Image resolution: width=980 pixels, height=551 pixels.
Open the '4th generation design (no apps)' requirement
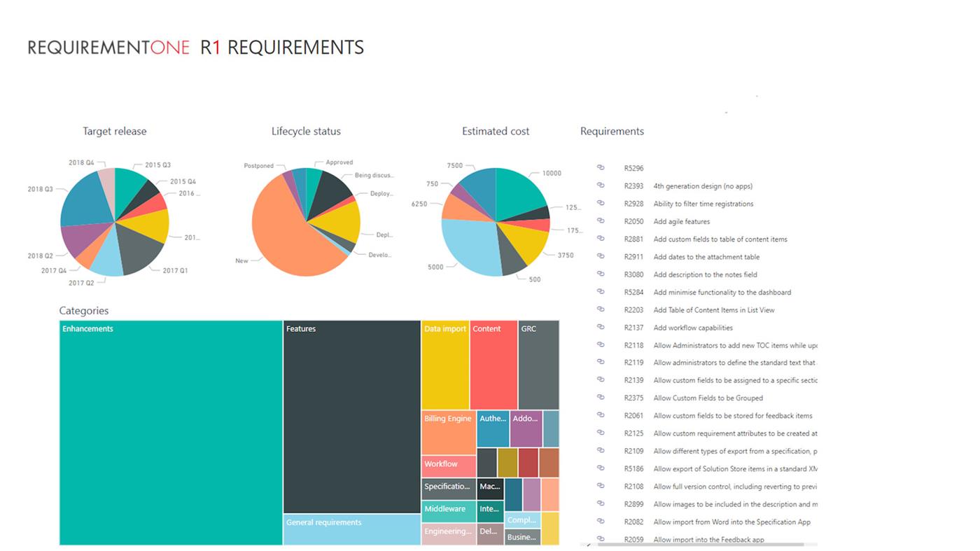click(703, 186)
